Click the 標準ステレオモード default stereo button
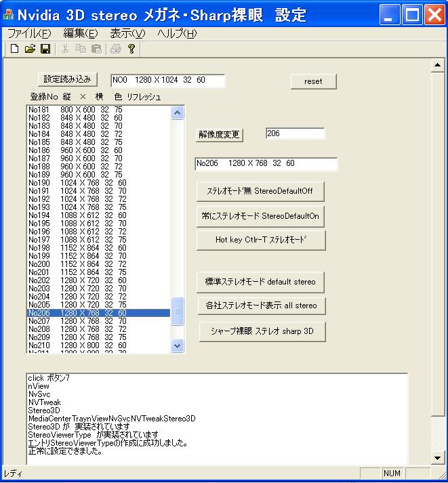Image resolution: width=448 pixels, height=483 pixels. point(260,282)
